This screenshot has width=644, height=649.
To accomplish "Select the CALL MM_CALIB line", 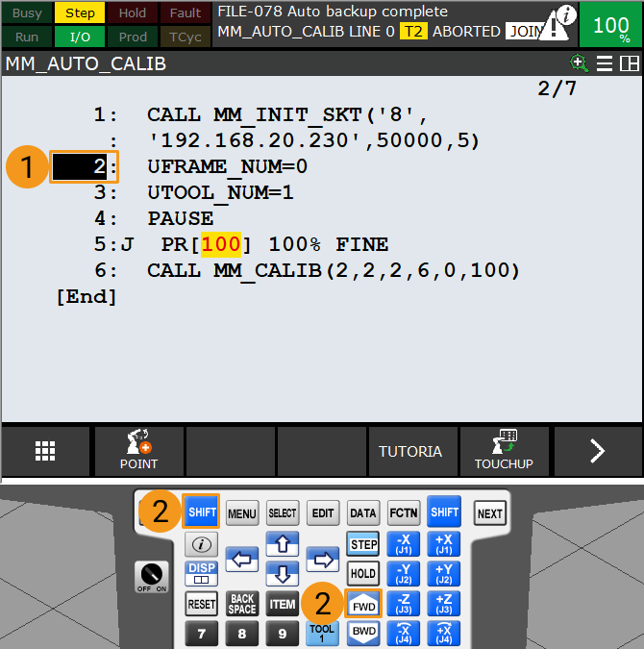I will [x=334, y=271].
